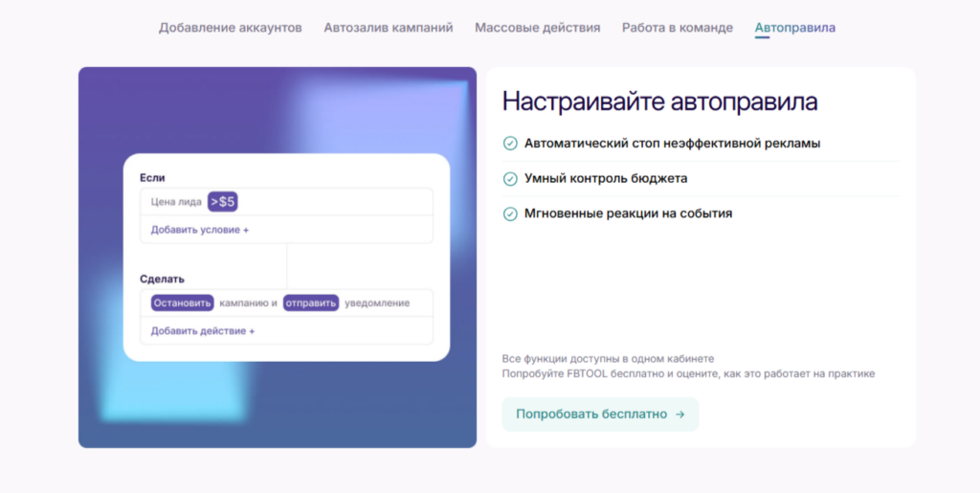Open the Работа в команде tab

tap(677, 28)
